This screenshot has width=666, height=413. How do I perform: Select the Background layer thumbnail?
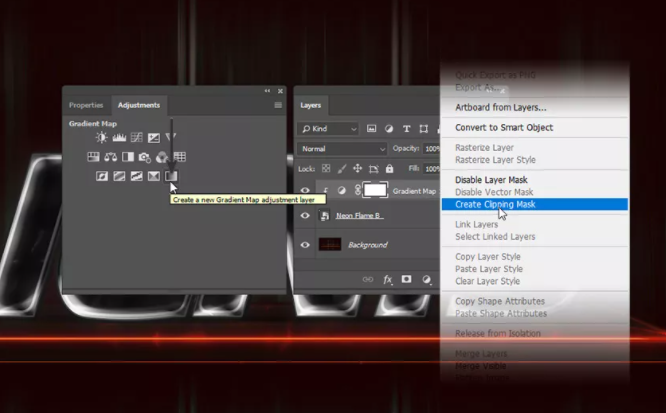(x=330, y=245)
